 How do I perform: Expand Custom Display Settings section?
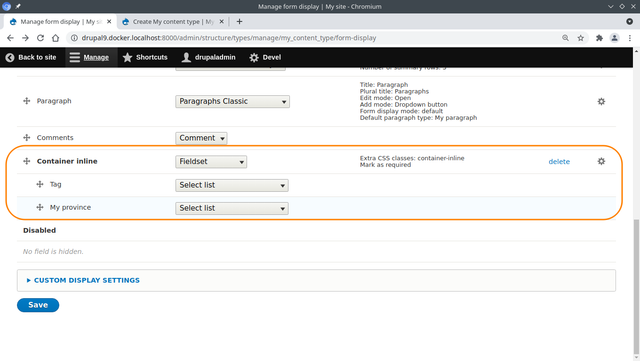click(87, 280)
